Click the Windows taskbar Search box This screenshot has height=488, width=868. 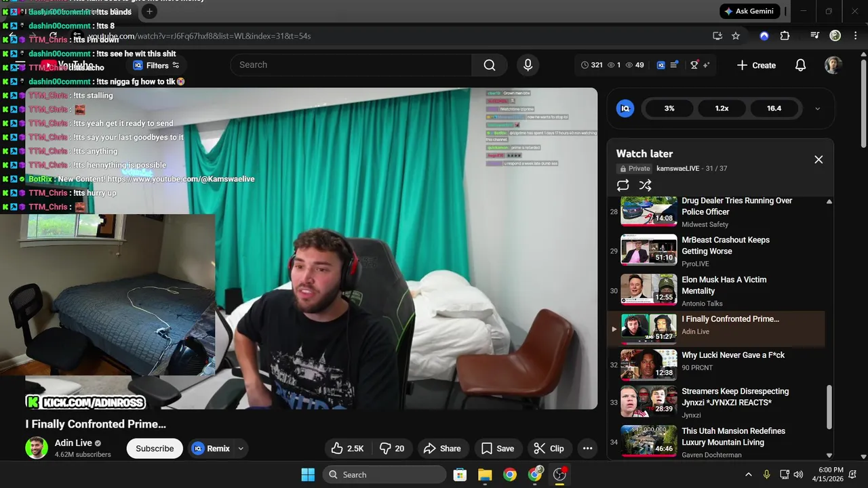tap(384, 474)
